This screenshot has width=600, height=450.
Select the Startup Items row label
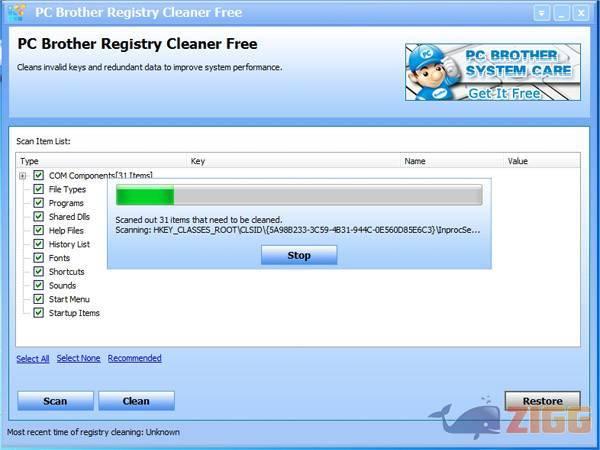pos(74,313)
